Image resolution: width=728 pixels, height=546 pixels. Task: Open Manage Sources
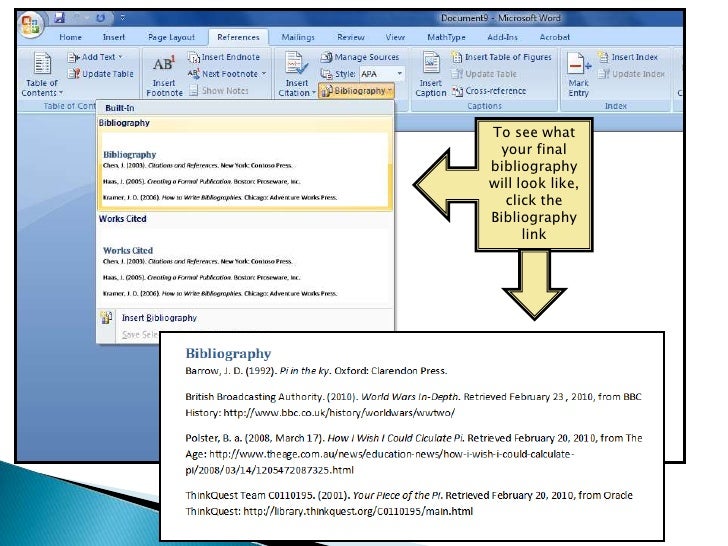360,57
